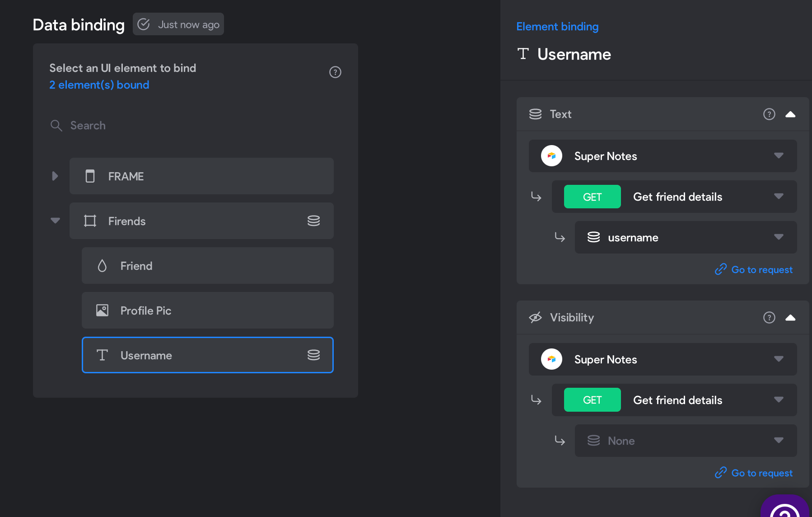
Task: Open the username field dropdown
Action: 686,237
